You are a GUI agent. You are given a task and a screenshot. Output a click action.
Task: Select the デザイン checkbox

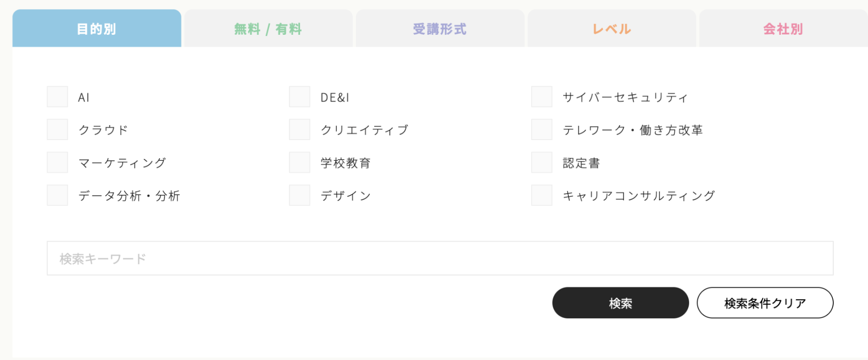(x=300, y=195)
